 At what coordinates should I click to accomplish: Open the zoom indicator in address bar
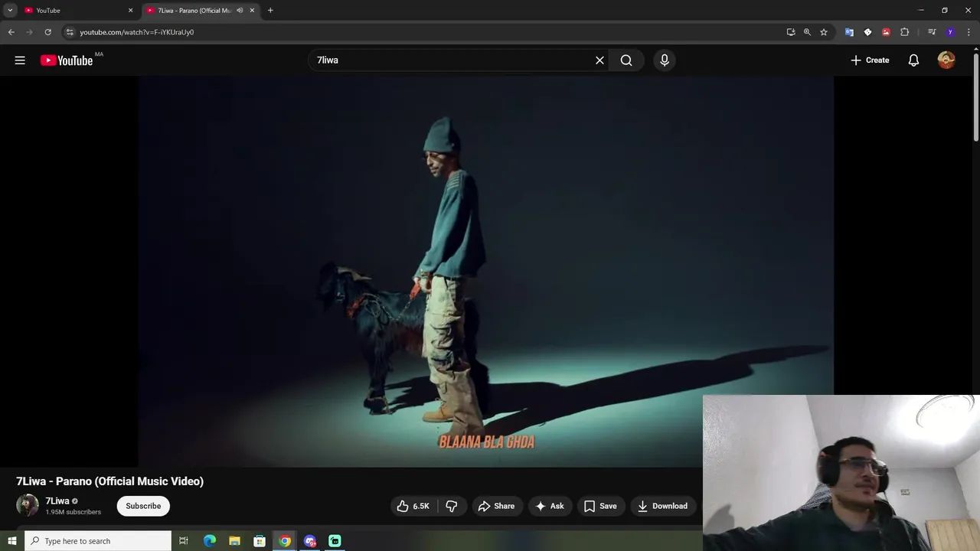(807, 32)
